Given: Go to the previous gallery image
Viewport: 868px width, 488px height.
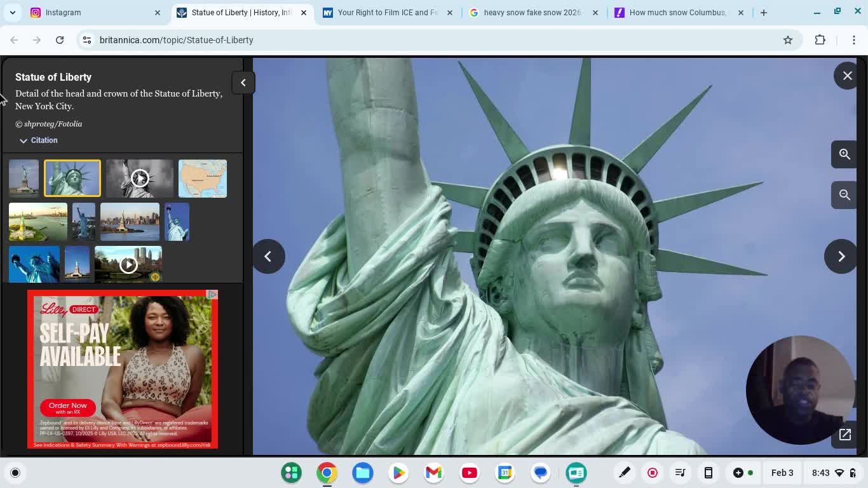Looking at the screenshot, I should point(268,257).
